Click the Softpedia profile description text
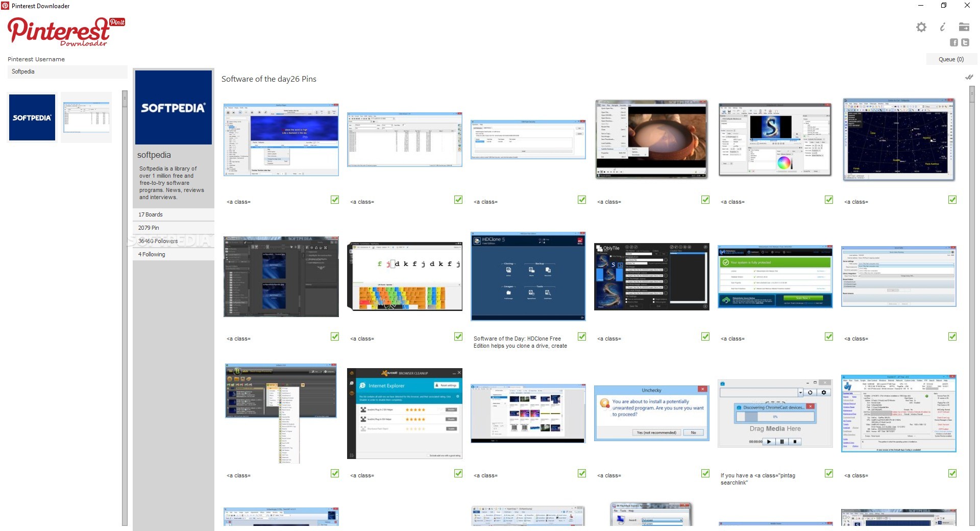 point(171,183)
